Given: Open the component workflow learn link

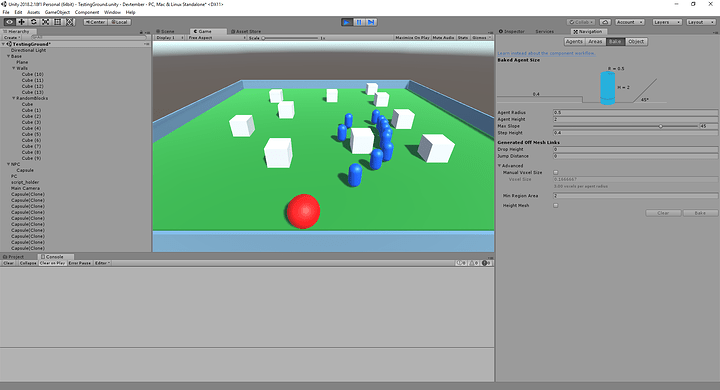Looking at the screenshot, I should click(x=546, y=53).
